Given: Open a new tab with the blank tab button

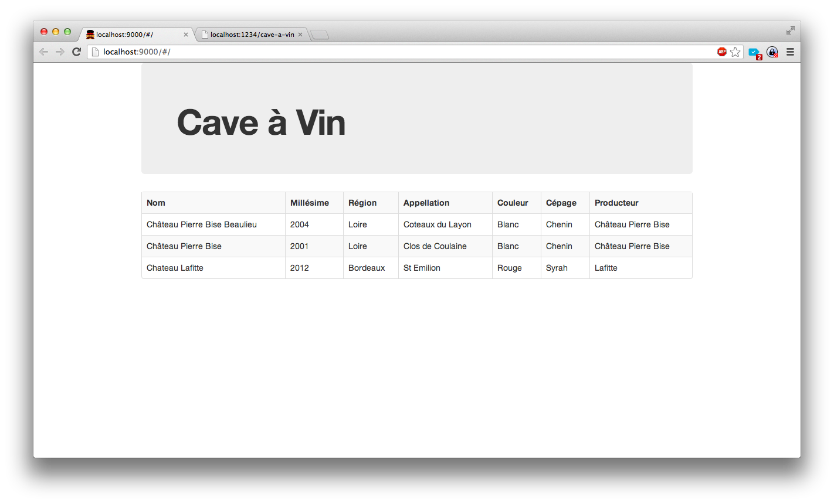Looking at the screenshot, I should pyautogui.click(x=320, y=35).
